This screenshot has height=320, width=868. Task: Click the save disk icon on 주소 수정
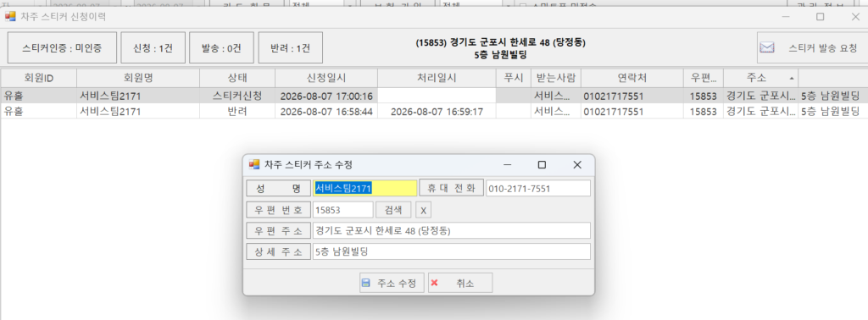coord(365,283)
